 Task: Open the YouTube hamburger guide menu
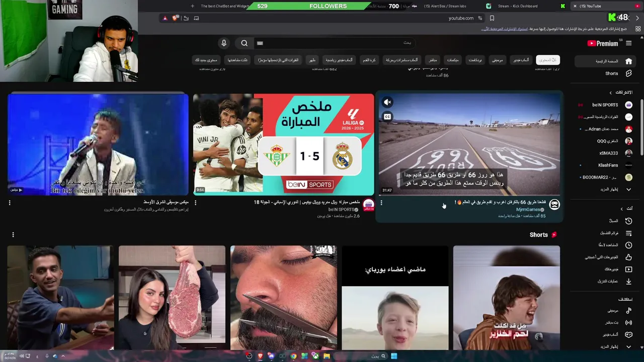[x=628, y=43]
